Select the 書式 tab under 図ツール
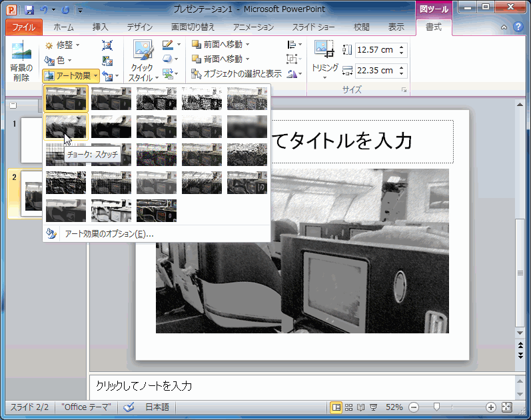The width and height of the screenshot is (531, 420). pyautogui.click(x=434, y=27)
